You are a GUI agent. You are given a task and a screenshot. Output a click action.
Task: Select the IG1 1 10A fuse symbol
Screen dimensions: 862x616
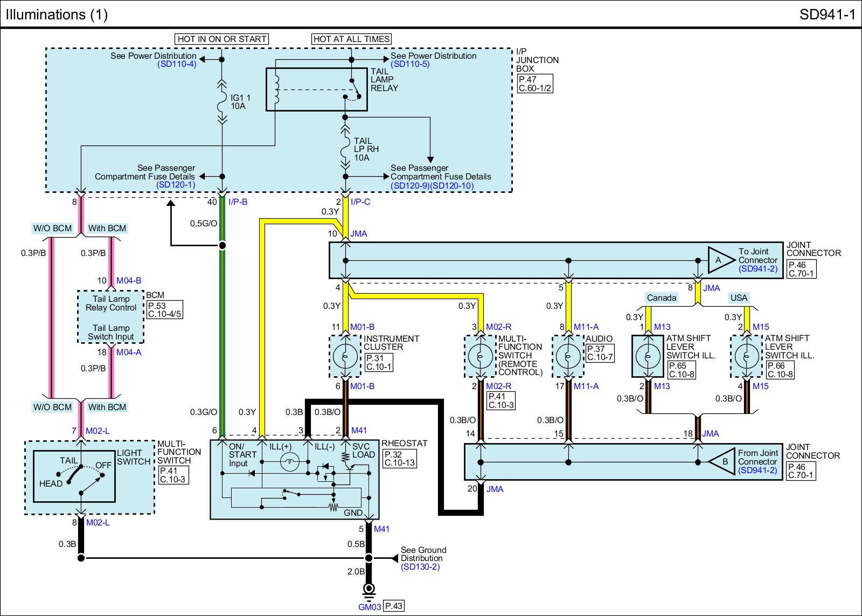221,102
